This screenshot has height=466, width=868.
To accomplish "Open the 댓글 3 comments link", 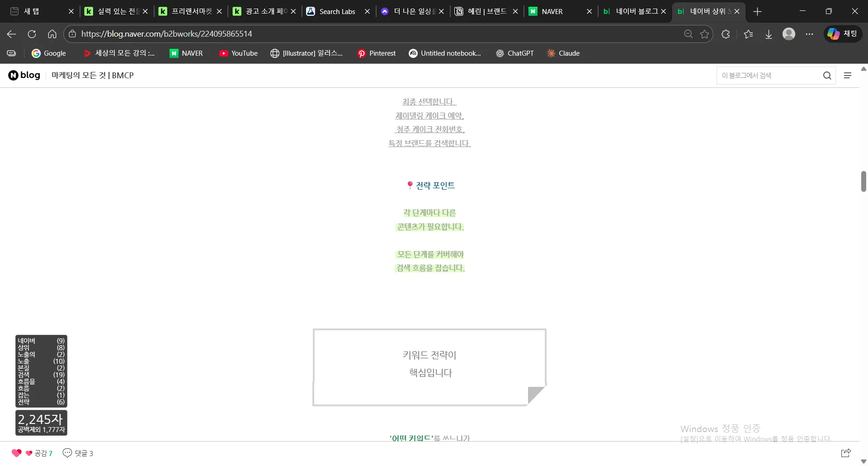I will tap(78, 453).
